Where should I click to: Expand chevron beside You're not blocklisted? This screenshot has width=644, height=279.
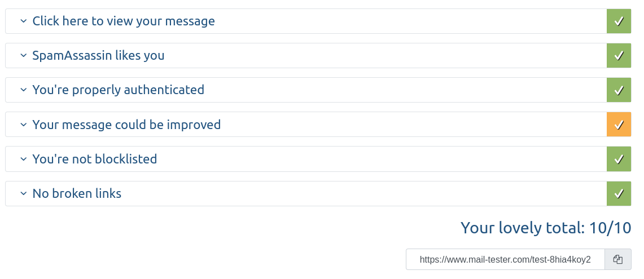23,159
